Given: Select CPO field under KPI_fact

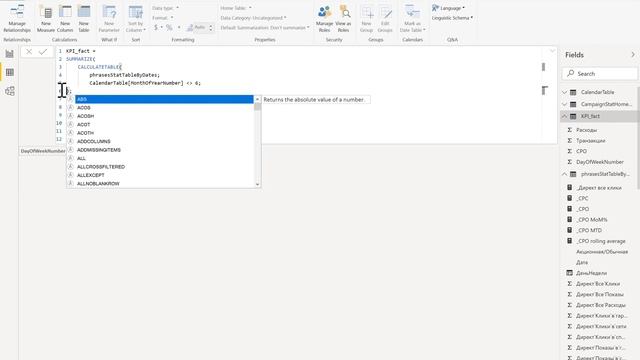Looking at the screenshot, I should click(581, 151).
